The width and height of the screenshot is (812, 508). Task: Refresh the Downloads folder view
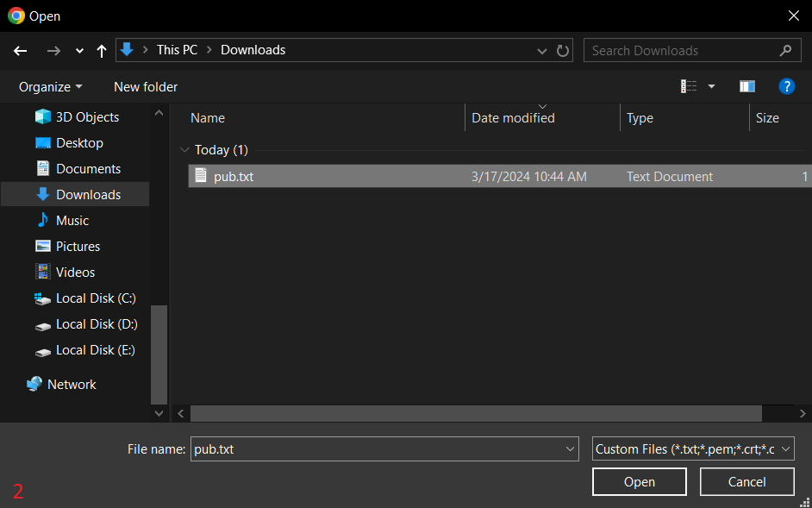pos(562,50)
